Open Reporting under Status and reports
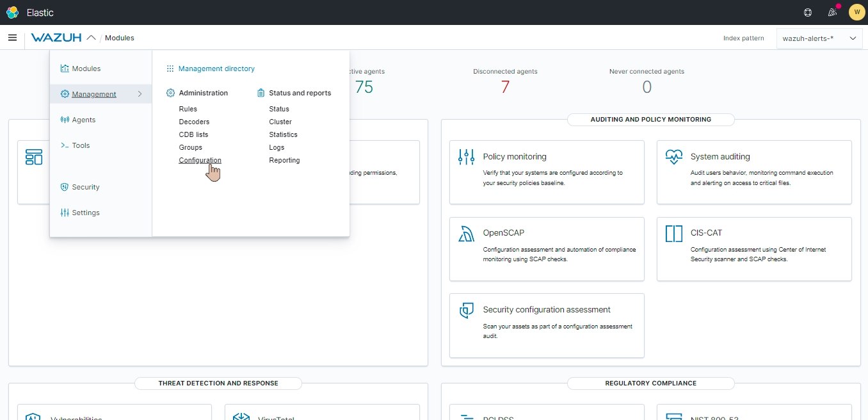This screenshot has width=868, height=420. (x=284, y=160)
